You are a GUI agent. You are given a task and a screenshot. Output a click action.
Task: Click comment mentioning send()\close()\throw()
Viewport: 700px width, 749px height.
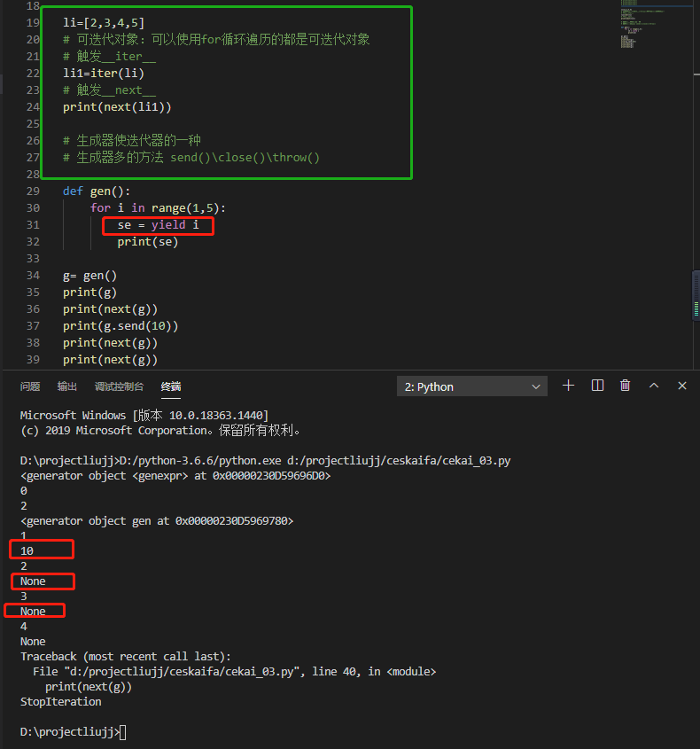191,158
